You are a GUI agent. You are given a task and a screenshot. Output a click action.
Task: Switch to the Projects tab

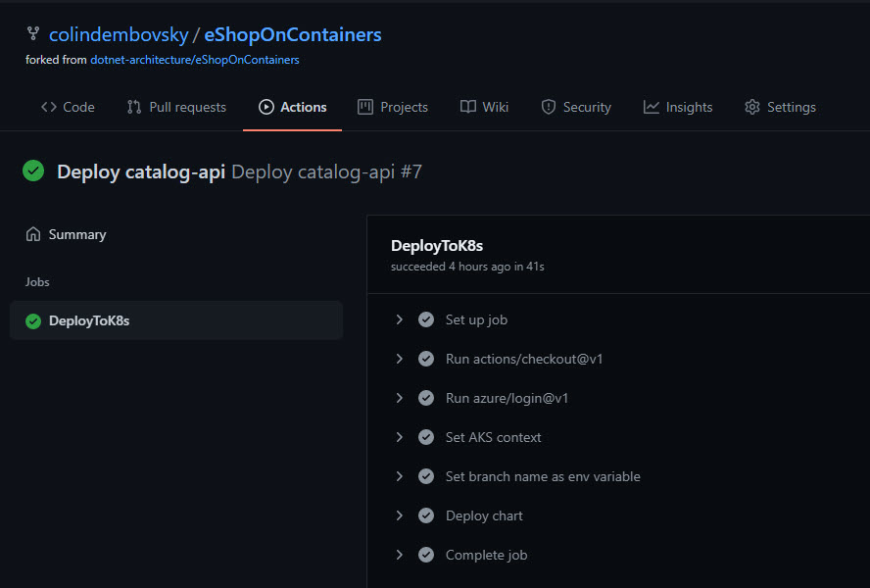coord(393,107)
